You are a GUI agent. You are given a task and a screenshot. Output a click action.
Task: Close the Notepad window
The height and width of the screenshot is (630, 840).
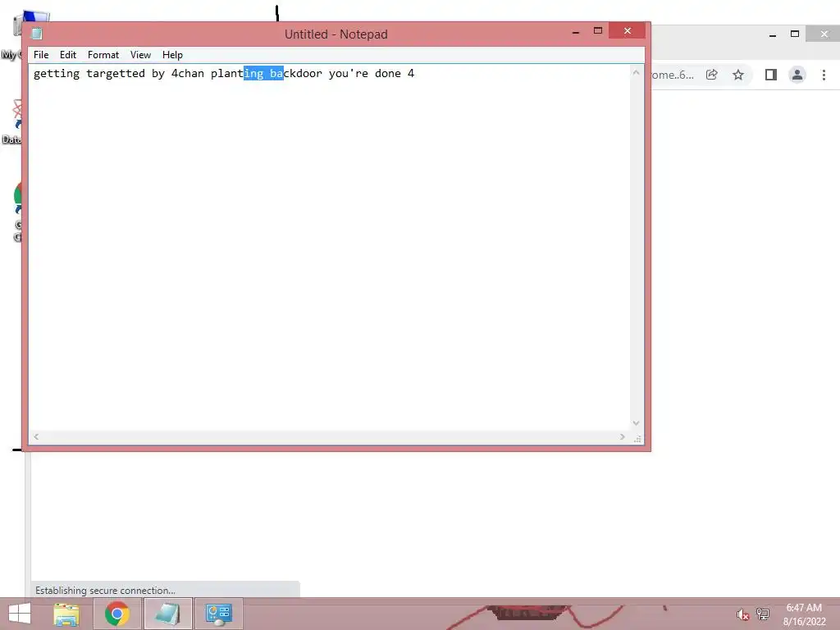(628, 30)
